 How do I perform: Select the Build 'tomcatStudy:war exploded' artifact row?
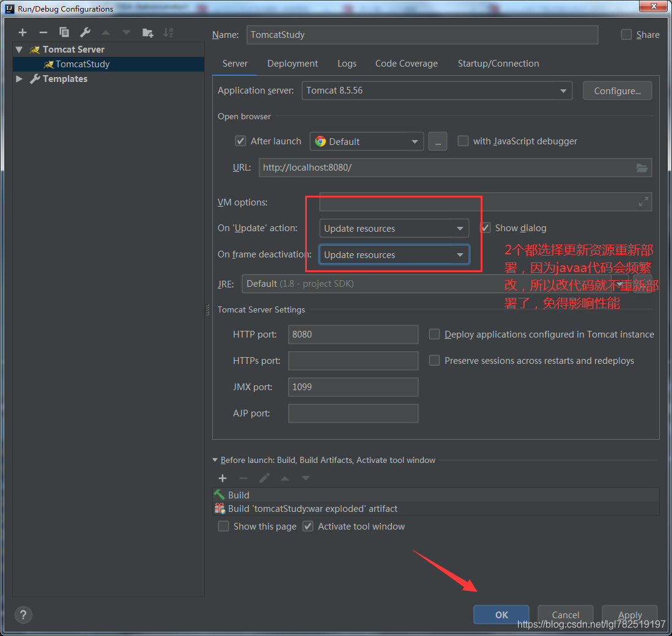point(435,509)
